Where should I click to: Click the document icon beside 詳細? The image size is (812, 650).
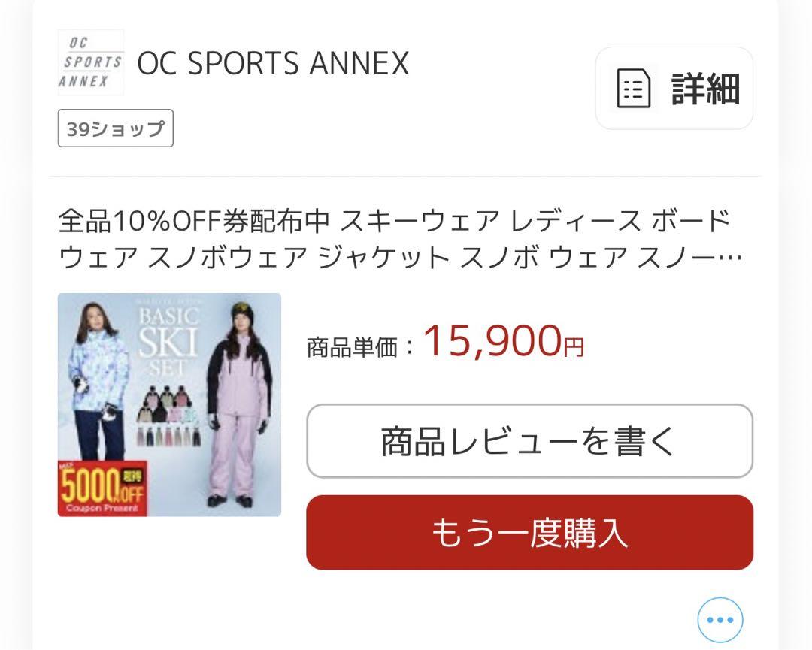(x=634, y=89)
